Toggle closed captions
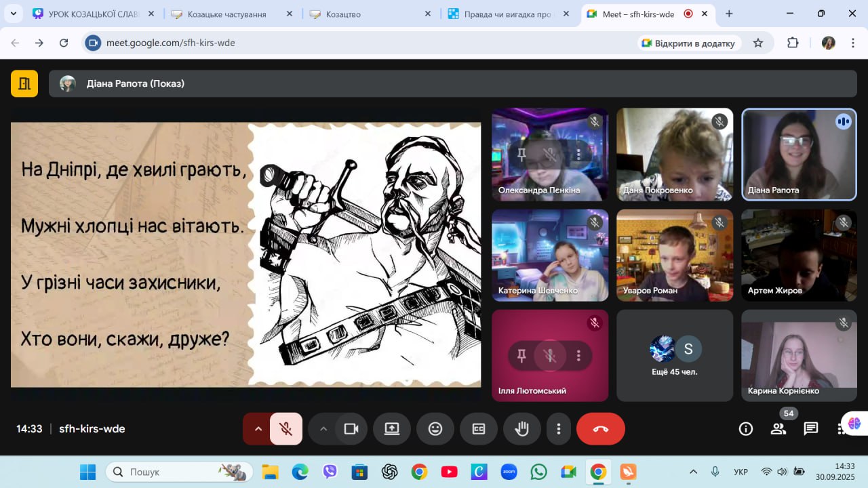Image resolution: width=868 pixels, height=488 pixels. (x=479, y=429)
